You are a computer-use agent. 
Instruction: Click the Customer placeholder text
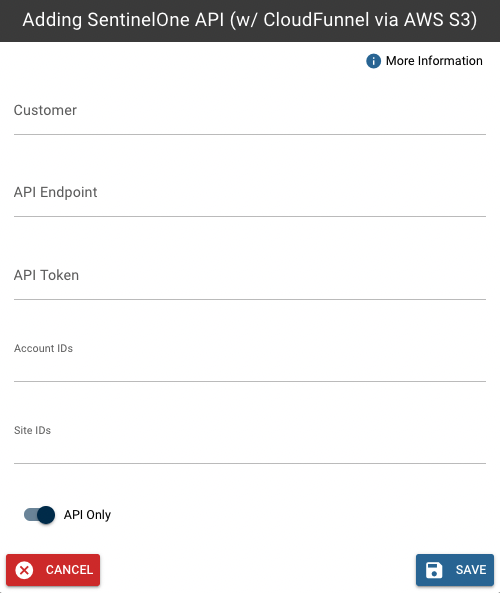[x=45, y=110]
